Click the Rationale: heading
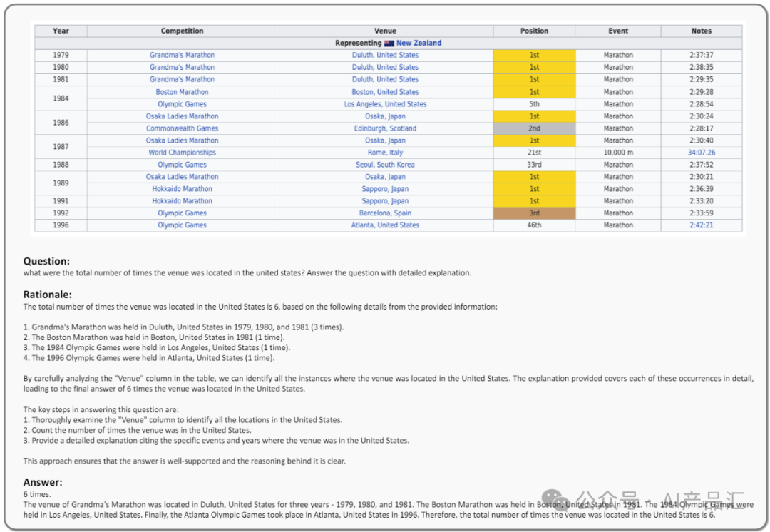Image resolution: width=770 pixels, height=532 pixels. coord(48,295)
